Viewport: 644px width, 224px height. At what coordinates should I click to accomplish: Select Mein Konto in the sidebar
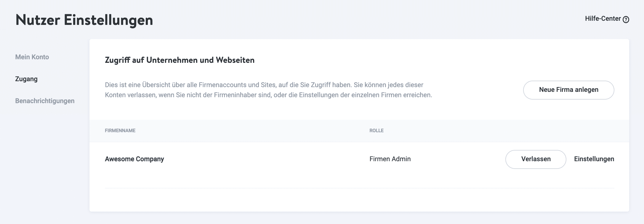[32, 57]
